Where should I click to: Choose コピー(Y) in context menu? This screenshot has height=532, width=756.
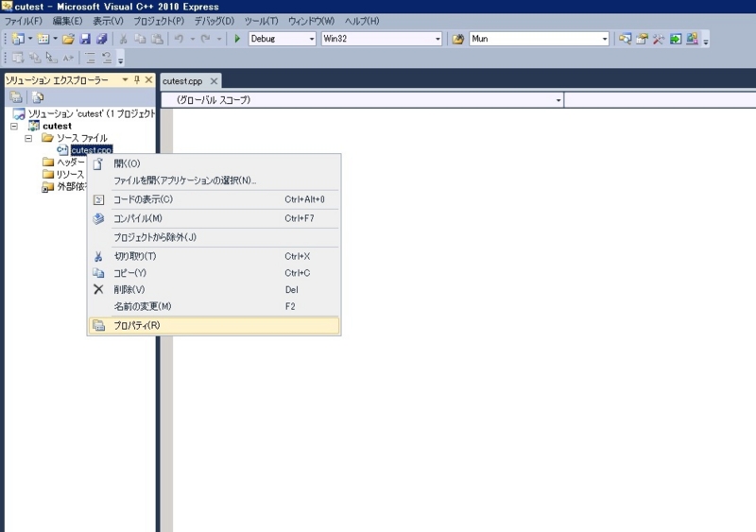(215, 273)
